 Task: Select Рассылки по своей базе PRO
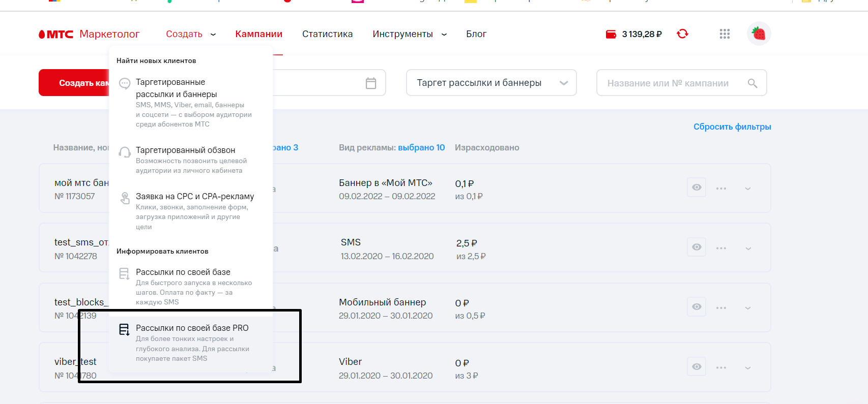click(191, 343)
